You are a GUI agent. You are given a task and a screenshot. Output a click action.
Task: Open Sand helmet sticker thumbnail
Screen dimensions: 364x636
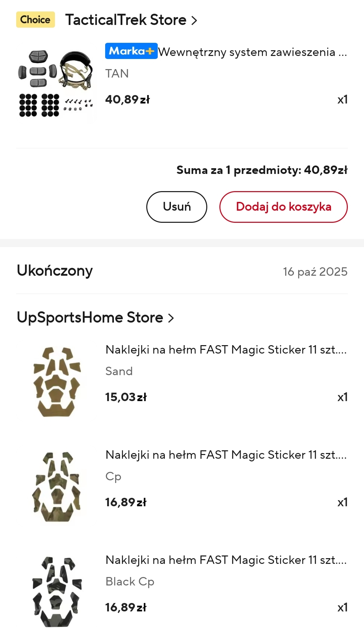click(x=57, y=382)
